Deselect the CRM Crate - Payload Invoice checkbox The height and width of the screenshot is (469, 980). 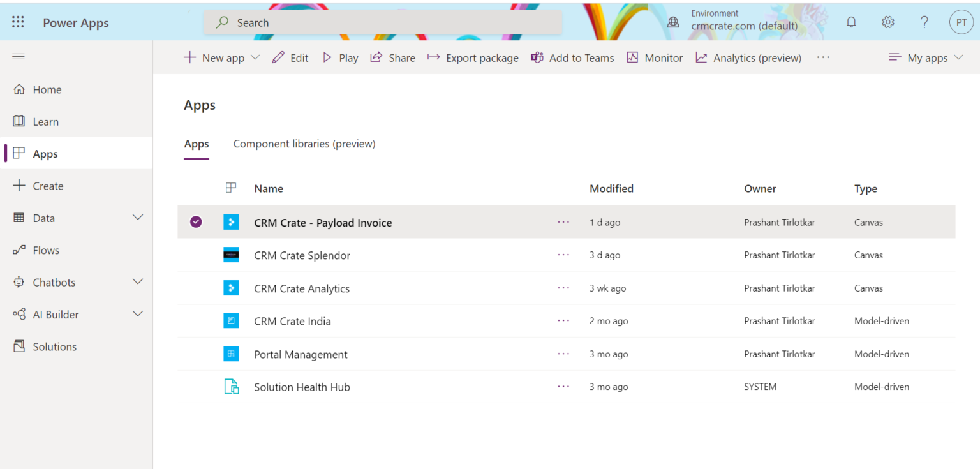(x=196, y=221)
